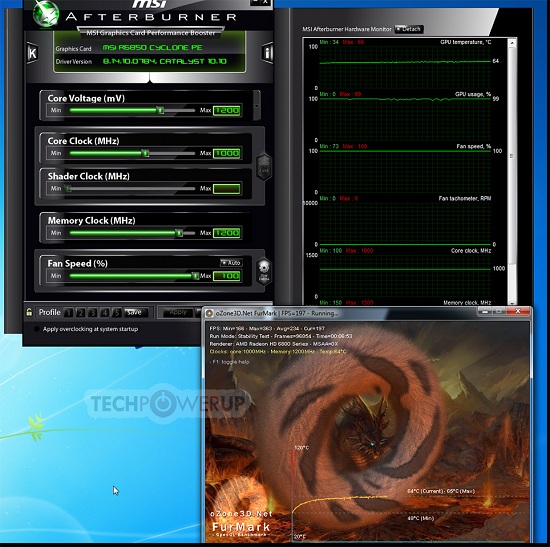Click the FurMark title bar icon
Viewport: 550px width, 547px height.
(x=209, y=313)
